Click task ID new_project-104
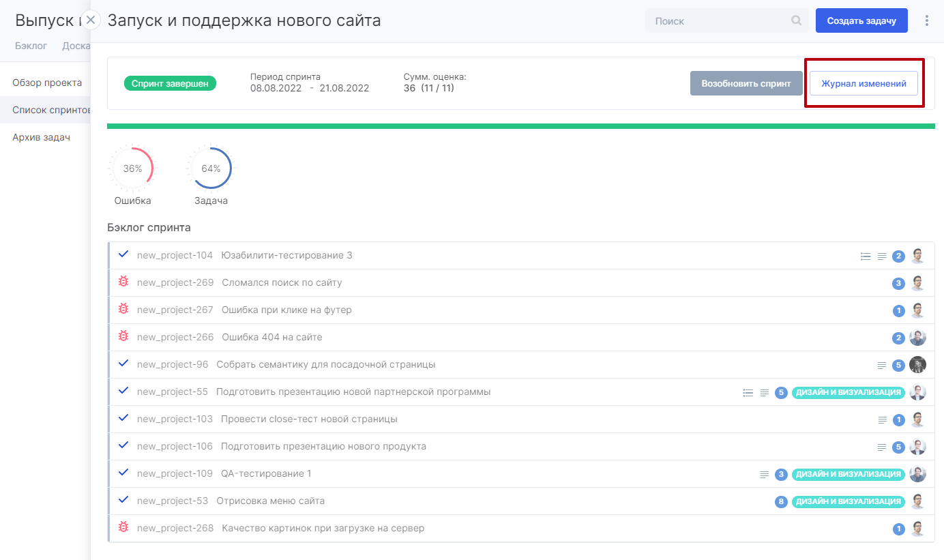Image resolution: width=944 pixels, height=560 pixels. pyautogui.click(x=175, y=255)
